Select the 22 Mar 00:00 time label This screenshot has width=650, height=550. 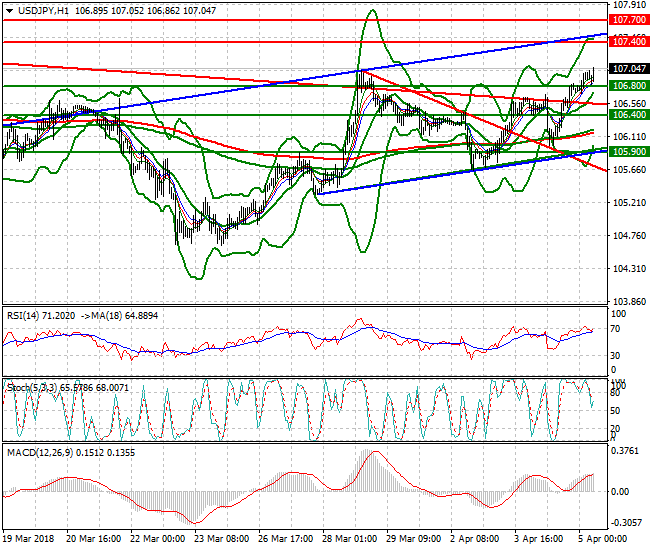coord(158,539)
